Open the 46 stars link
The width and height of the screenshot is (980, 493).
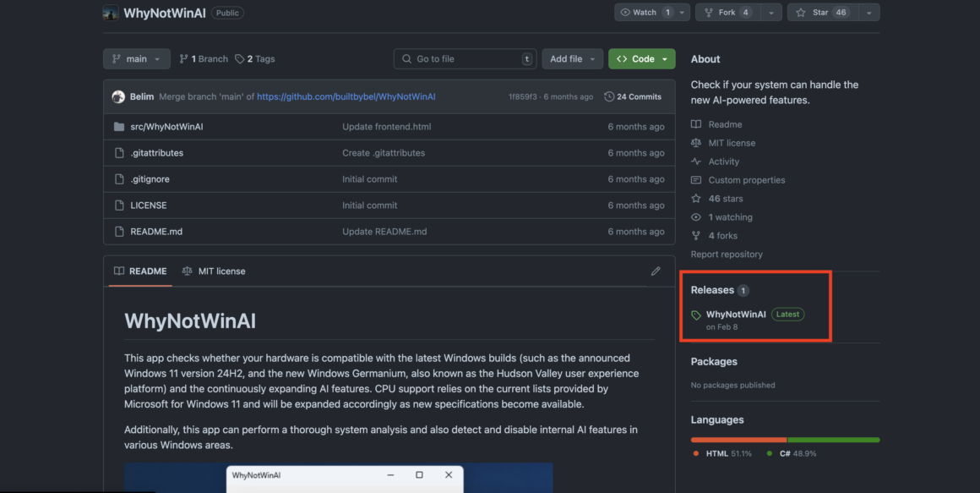tap(726, 199)
